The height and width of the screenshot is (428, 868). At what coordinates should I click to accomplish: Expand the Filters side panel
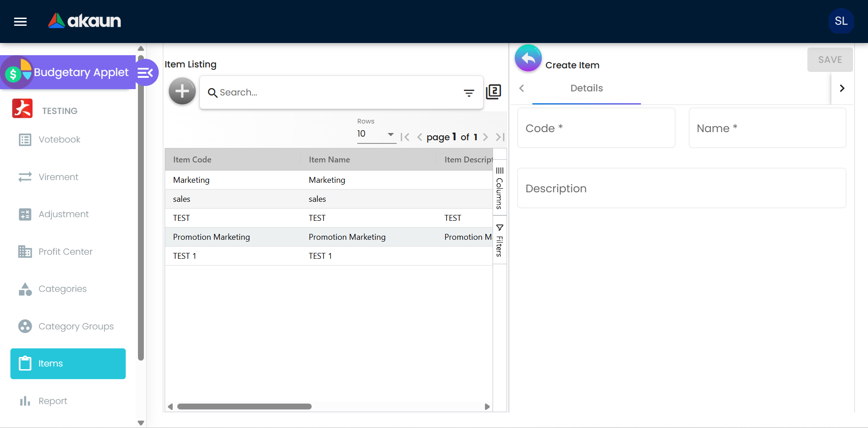(499, 240)
